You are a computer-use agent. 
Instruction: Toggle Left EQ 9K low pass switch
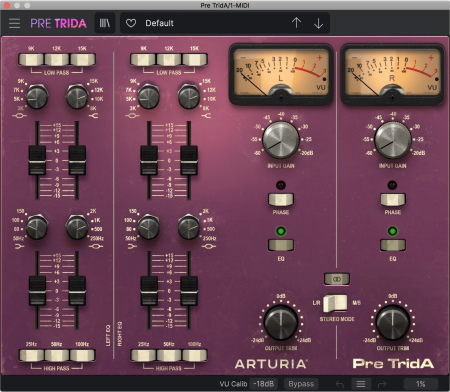31,59
